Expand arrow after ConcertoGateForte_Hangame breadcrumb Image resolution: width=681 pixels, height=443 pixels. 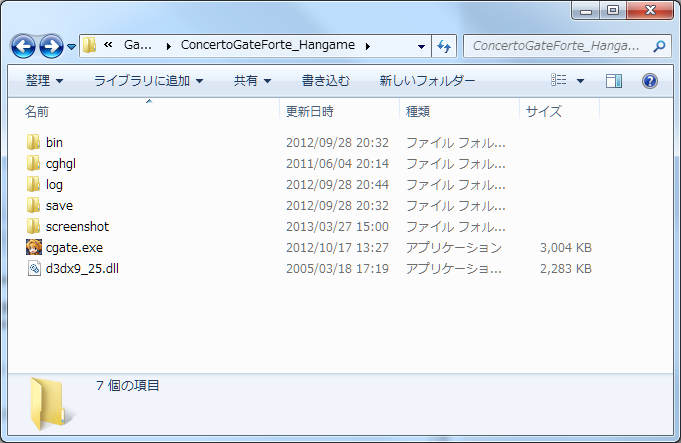coord(368,46)
